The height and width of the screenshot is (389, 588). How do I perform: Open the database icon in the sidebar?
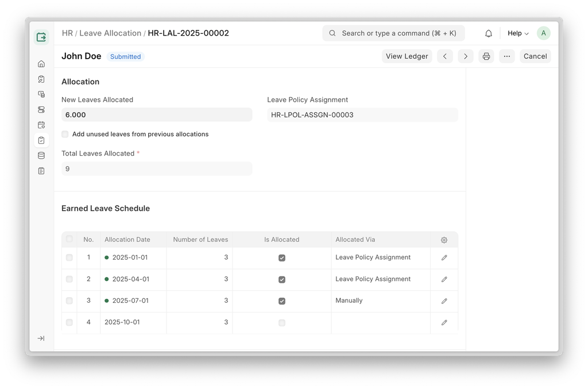point(41,155)
